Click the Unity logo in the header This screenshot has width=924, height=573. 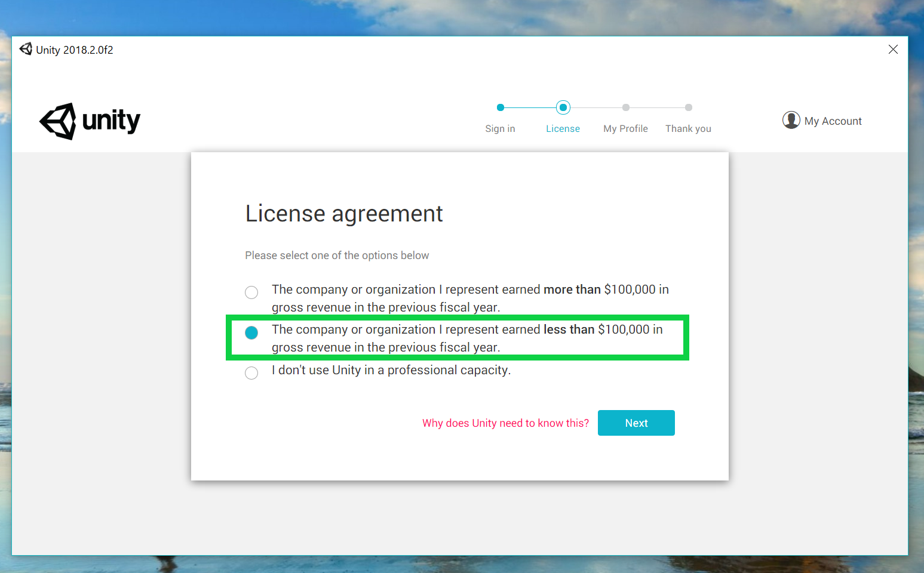90,121
